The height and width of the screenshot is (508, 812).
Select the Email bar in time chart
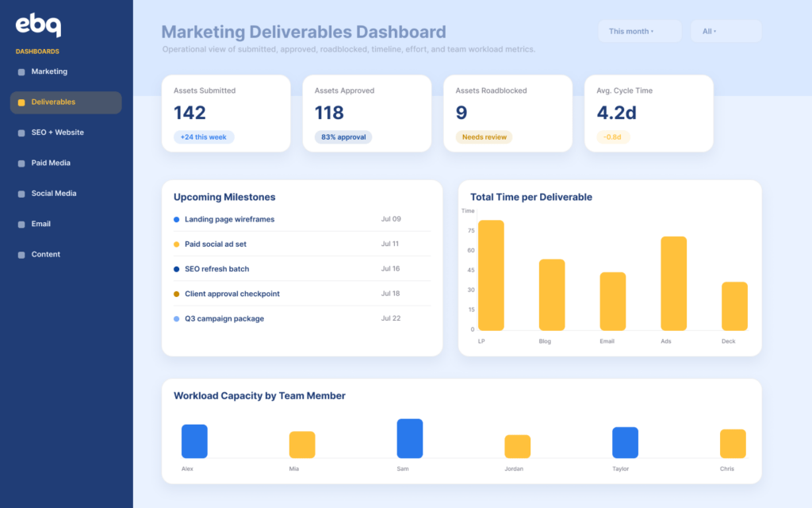point(613,301)
